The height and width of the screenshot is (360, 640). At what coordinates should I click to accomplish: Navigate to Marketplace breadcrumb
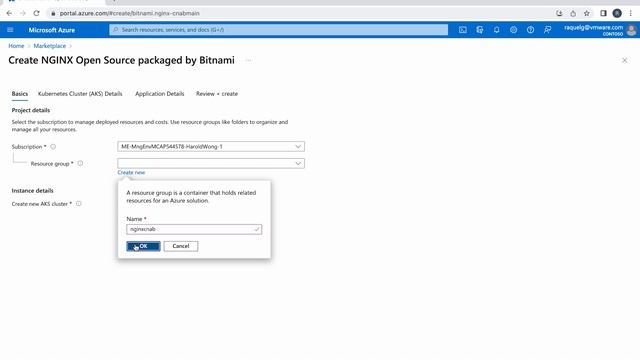(49, 46)
